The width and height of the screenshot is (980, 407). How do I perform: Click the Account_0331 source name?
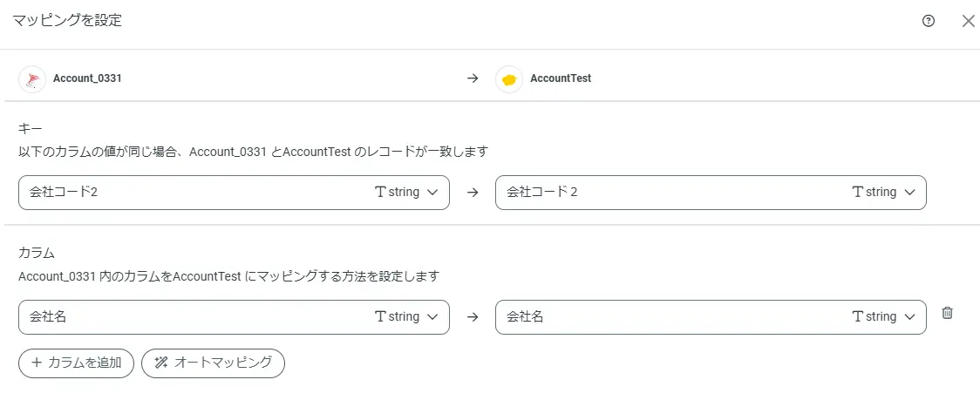(87, 78)
